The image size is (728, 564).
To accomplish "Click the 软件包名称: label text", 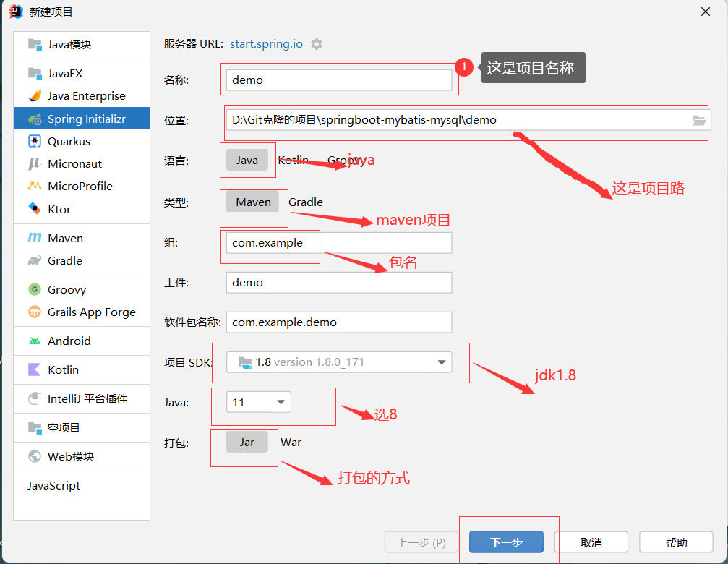I will (192, 322).
